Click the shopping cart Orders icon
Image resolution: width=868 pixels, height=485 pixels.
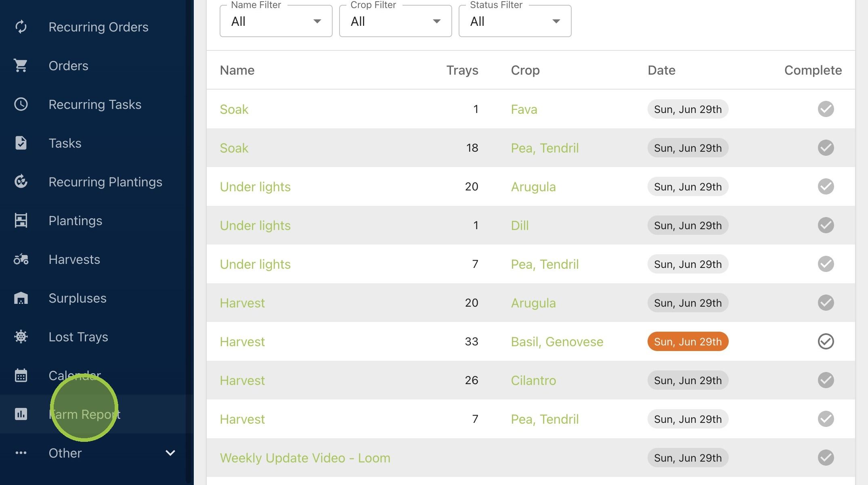(21, 66)
